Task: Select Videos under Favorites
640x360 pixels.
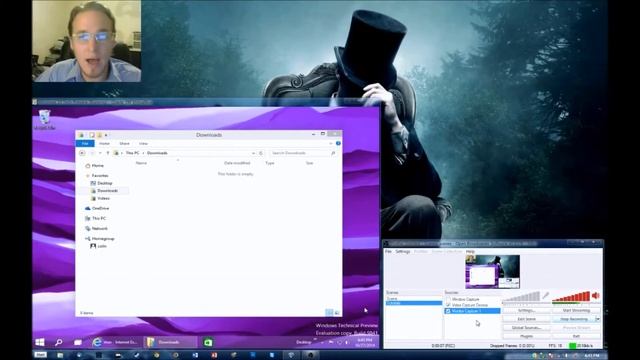Action: 100,198
